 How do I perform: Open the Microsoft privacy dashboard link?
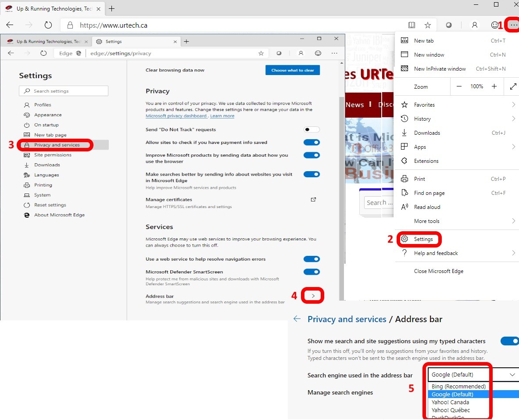coord(176,115)
